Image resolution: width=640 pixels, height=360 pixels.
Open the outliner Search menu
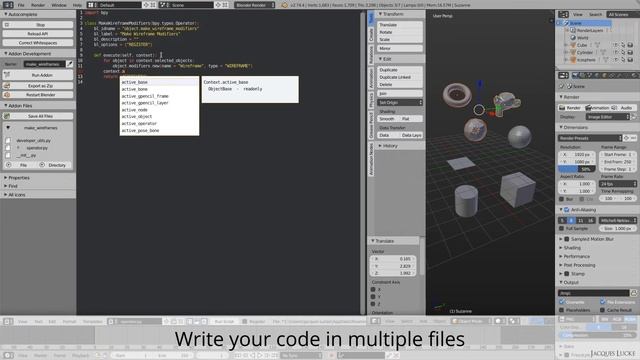coord(595,14)
